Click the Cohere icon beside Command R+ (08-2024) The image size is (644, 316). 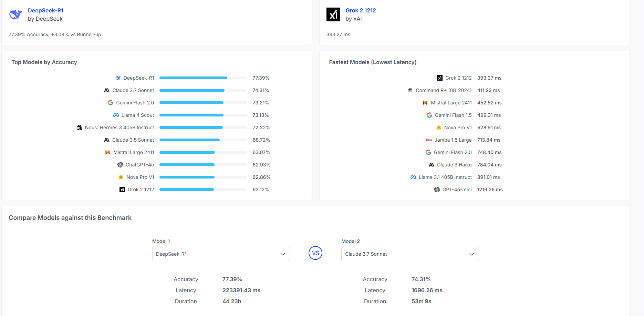point(410,90)
